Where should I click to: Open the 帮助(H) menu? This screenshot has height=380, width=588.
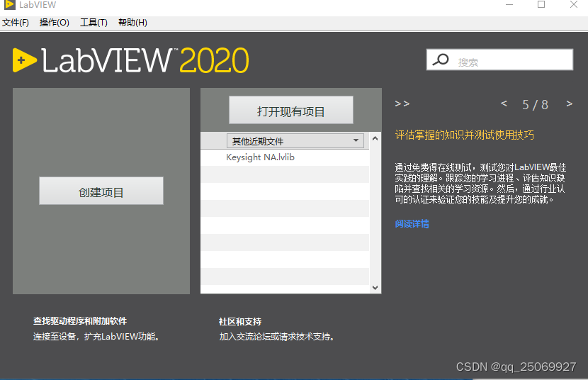[x=132, y=23]
